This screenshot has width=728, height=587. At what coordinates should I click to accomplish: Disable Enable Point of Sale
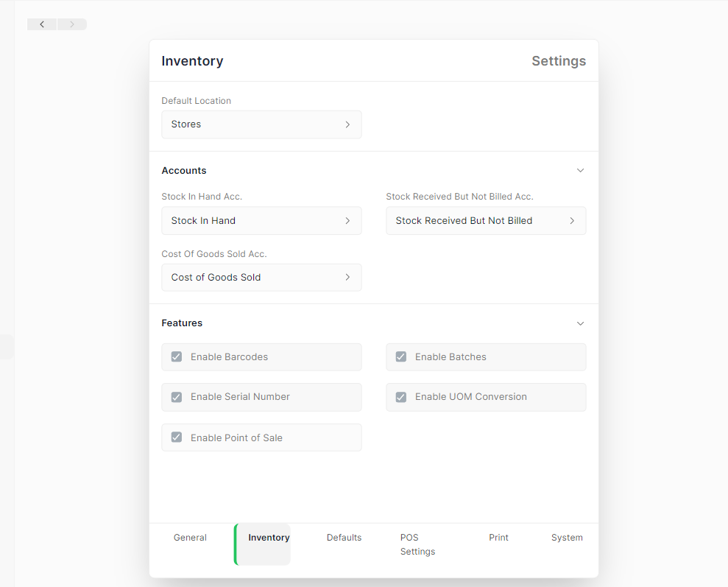(176, 437)
